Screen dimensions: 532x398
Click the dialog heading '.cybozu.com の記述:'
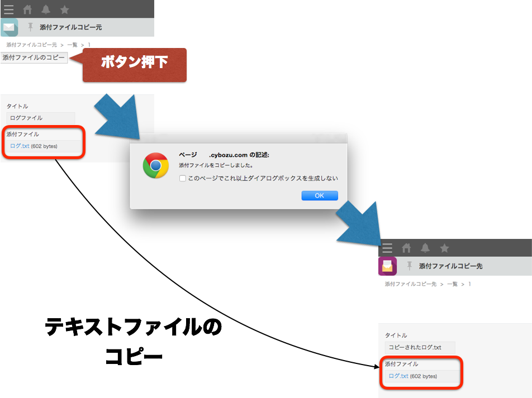coord(239,155)
